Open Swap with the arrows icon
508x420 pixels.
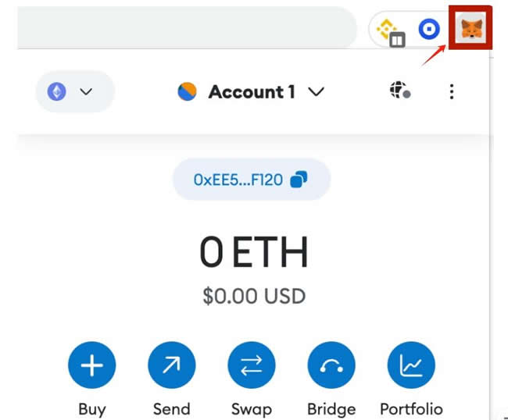coord(251,365)
